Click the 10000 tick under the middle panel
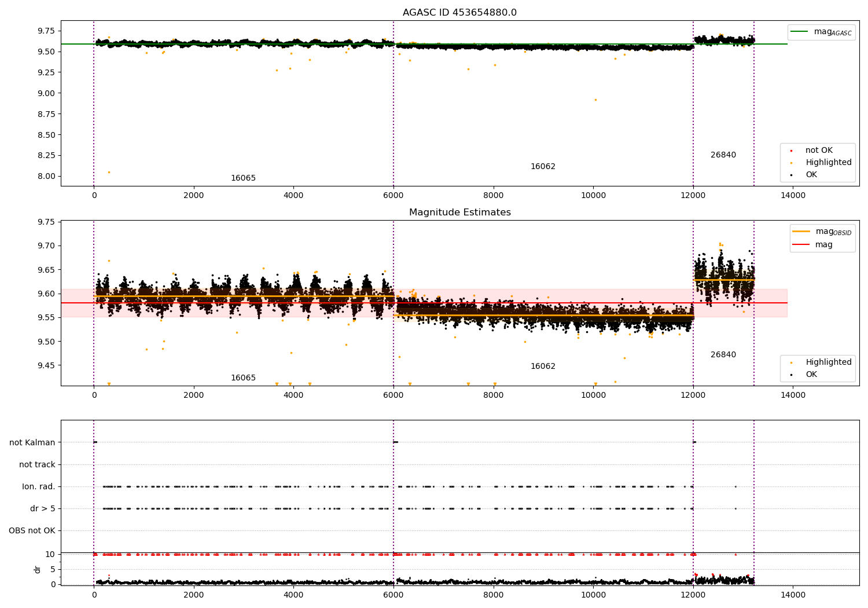 pyautogui.click(x=593, y=395)
